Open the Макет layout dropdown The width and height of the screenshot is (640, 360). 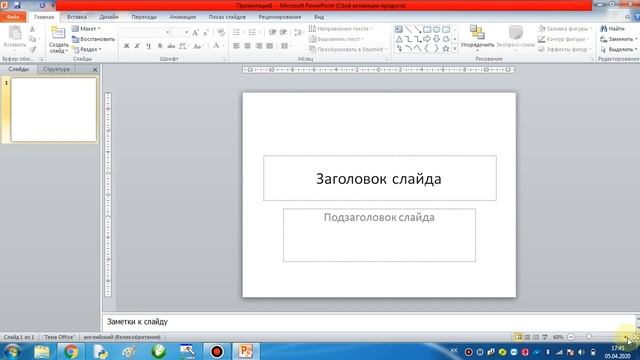pyautogui.click(x=87, y=29)
